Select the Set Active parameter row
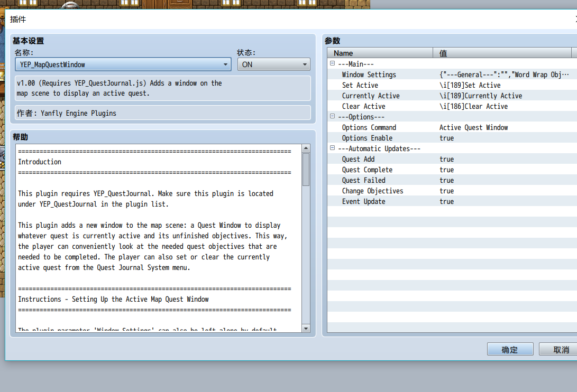577x392 pixels. click(452, 85)
